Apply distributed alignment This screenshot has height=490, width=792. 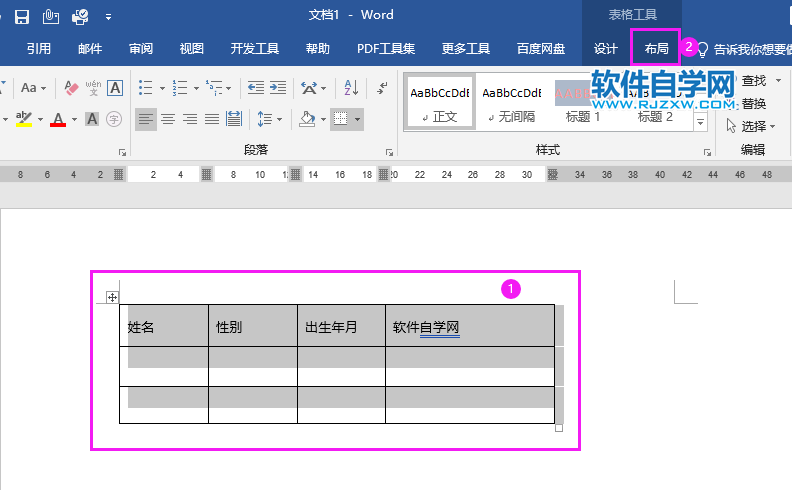click(234, 119)
